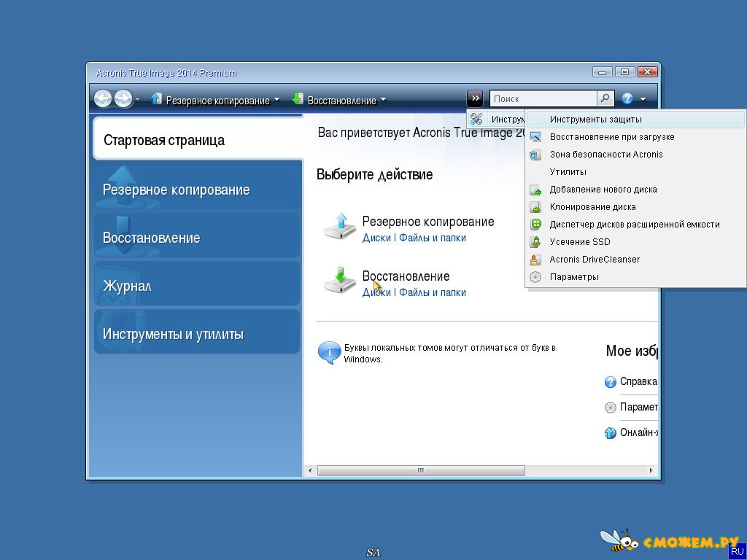This screenshot has width=747, height=560.
Task: Click Файлы и папки under Восстановление
Action: click(x=433, y=292)
